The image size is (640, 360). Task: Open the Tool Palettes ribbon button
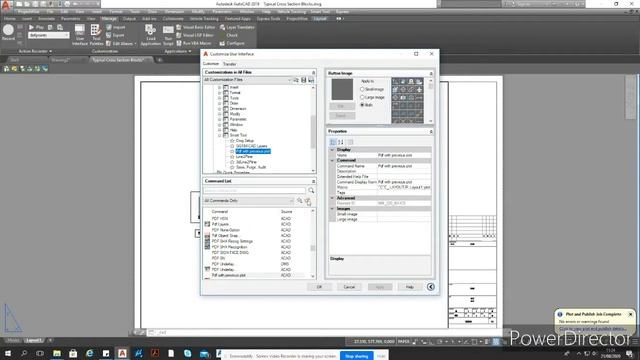tap(96, 35)
